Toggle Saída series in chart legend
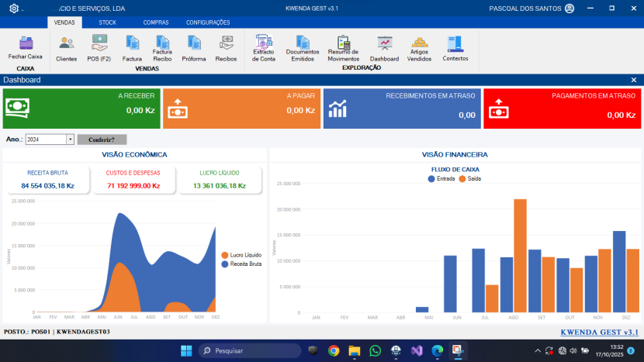 click(470, 178)
